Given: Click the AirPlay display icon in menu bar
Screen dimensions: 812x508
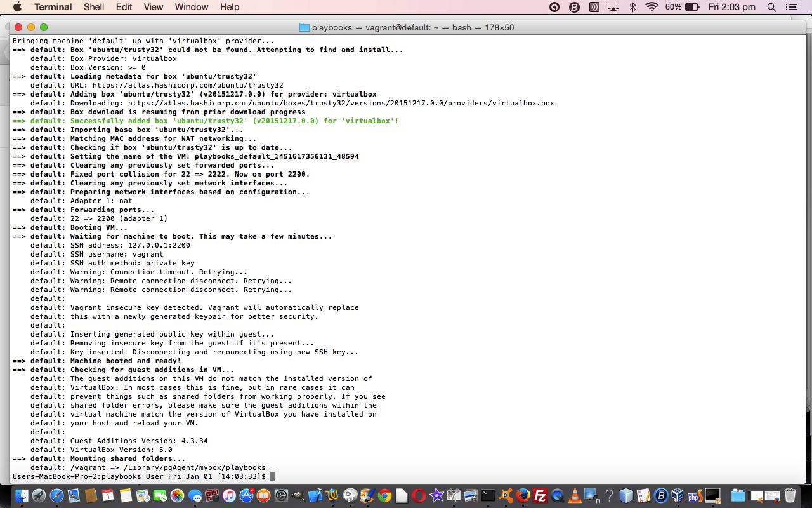Looking at the screenshot, I should pos(613,7).
